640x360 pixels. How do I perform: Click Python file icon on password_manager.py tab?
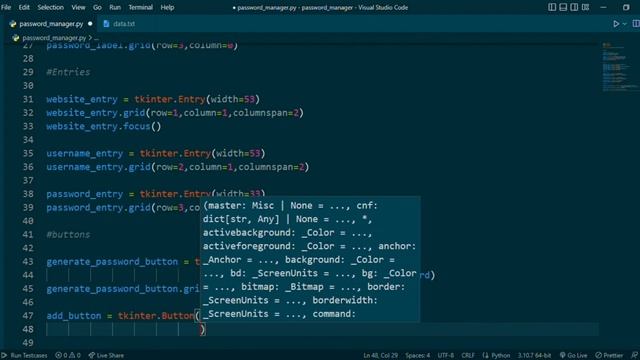(x=13, y=24)
